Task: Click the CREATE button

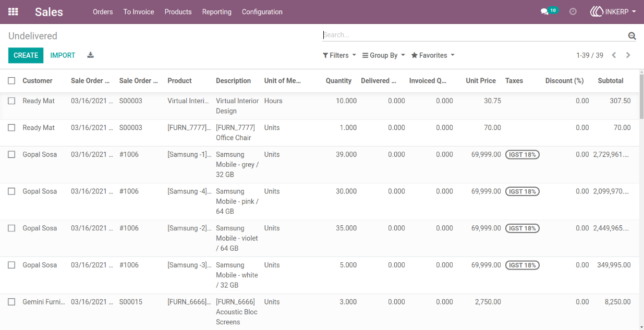Action: coord(26,55)
